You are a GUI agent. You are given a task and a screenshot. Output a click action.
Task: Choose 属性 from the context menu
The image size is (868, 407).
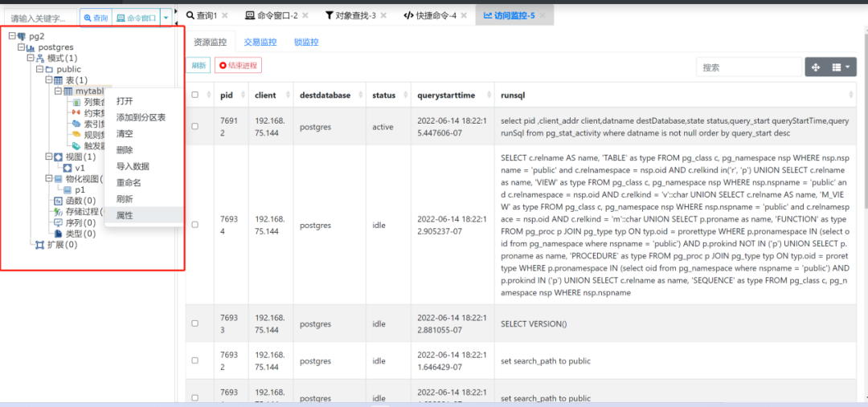coord(144,215)
